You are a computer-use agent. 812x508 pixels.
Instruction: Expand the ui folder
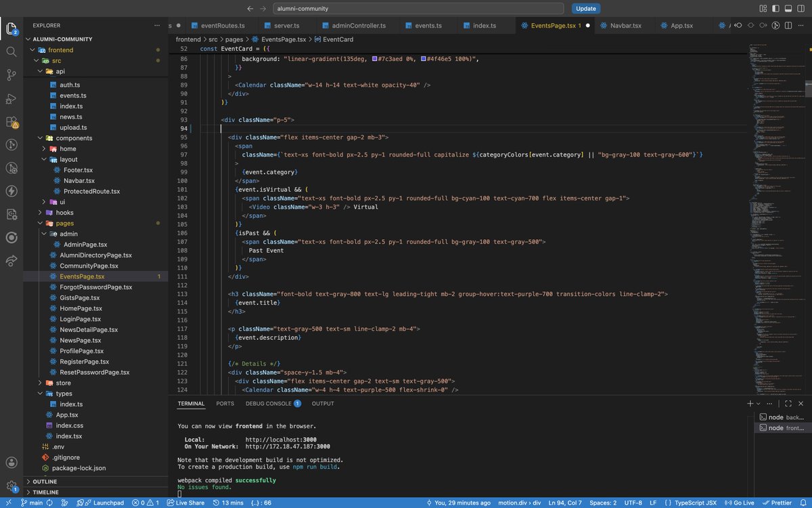coord(95,202)
